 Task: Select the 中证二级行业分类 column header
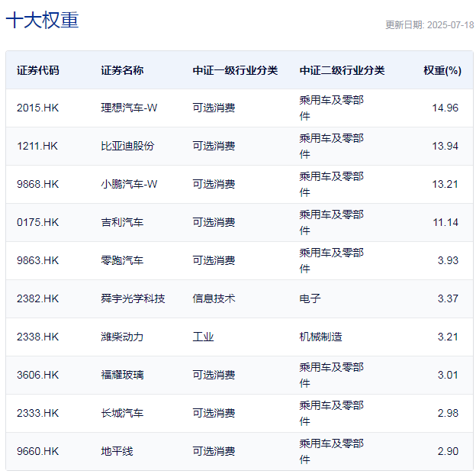click(x=342, y=70)
